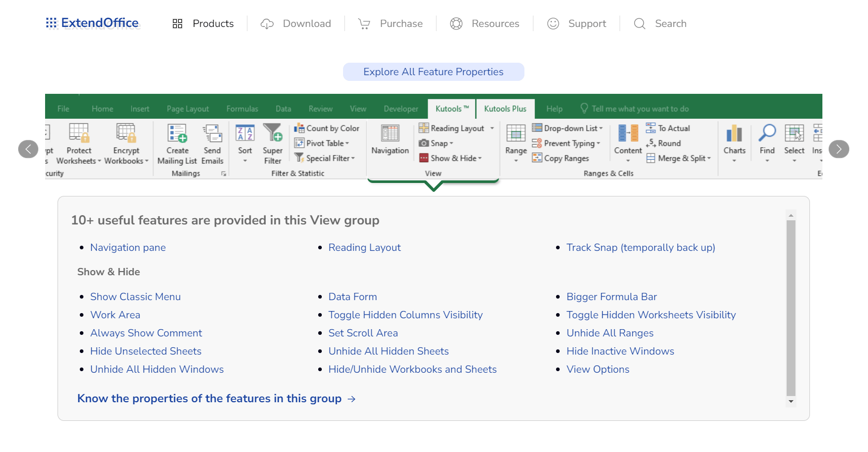Go to next ribbon slide
Screen dimensions: 868x452
coord(838,149)
